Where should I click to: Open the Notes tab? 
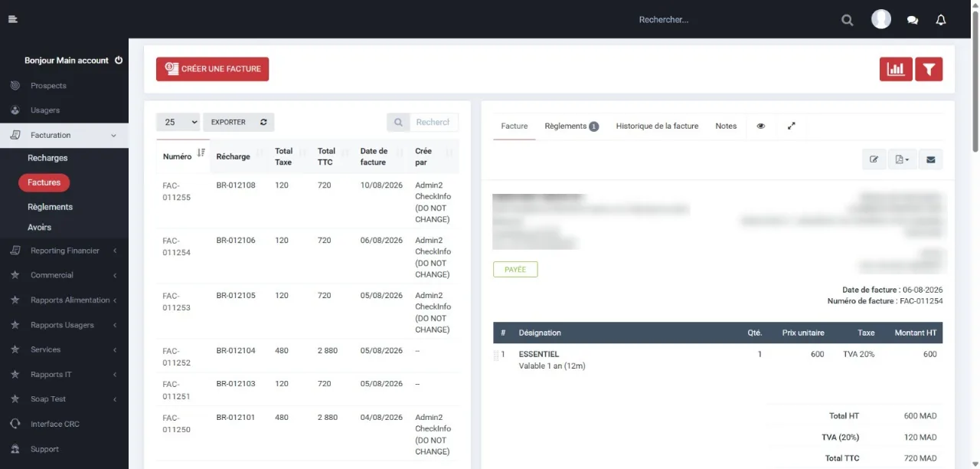726,126
